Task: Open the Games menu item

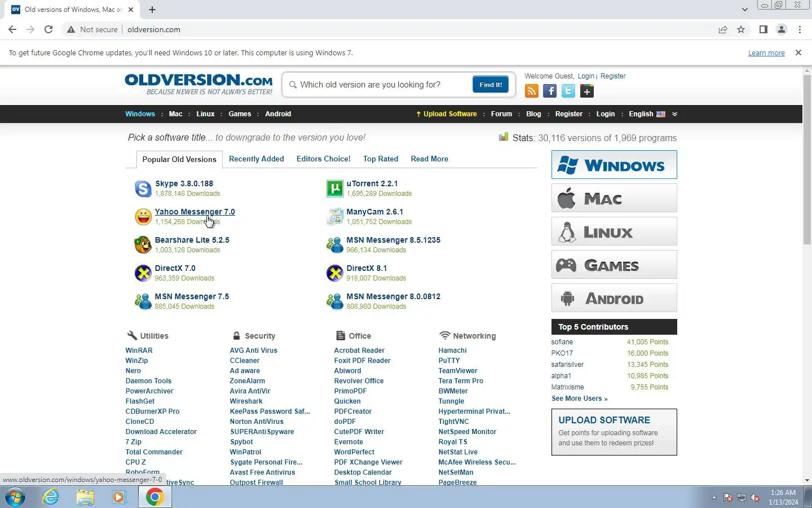Action: pyautogui.click(x=240, y=114)
